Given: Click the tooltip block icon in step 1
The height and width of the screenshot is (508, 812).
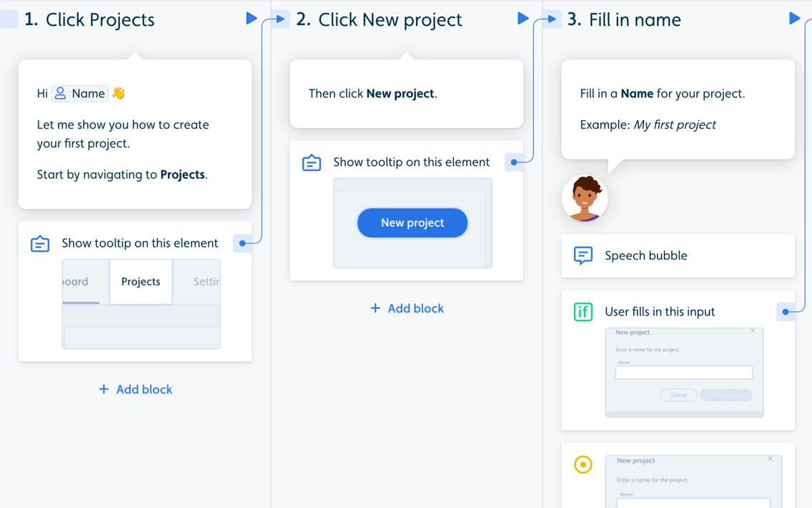Looking at the screenshot, I should coord(39,243).
